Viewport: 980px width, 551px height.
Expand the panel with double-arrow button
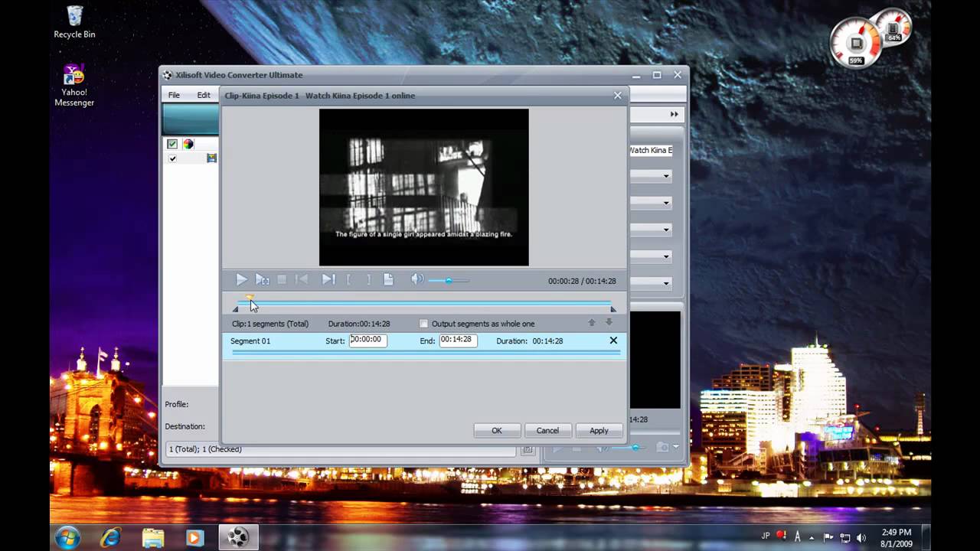(x=675, y=114)
